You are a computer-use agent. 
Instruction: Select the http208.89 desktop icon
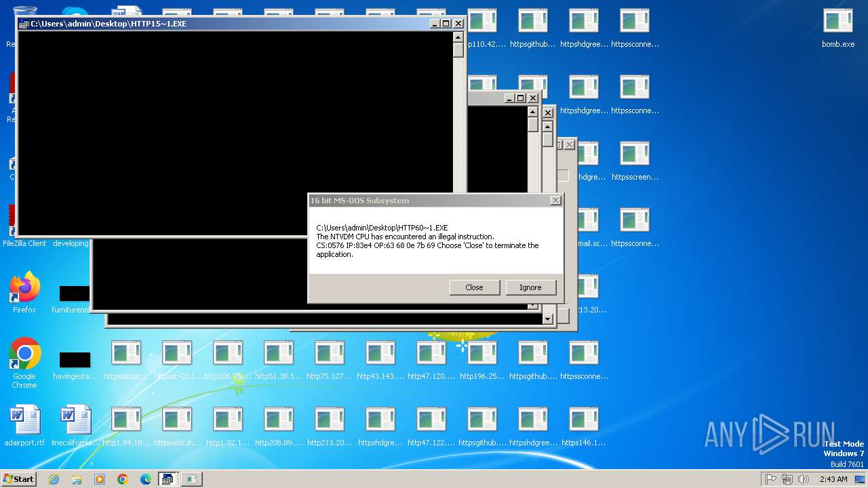coord(279,427)
